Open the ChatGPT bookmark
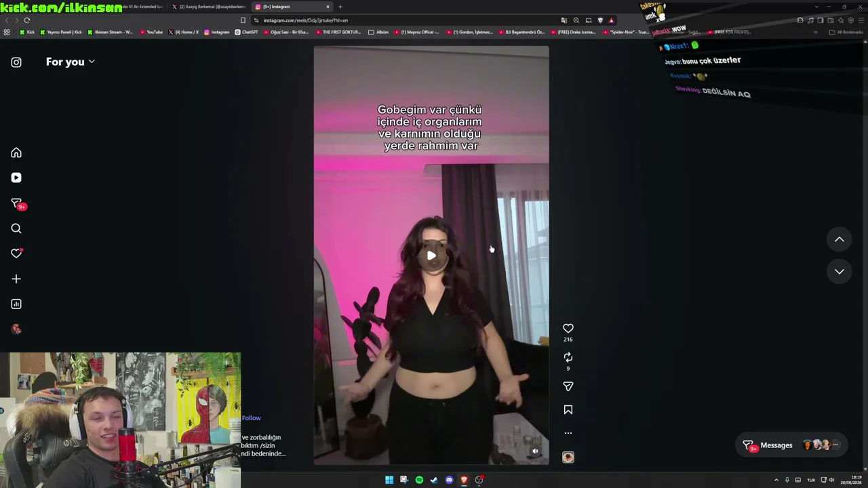This screenshot has height=488, width=868. click(246, 32)
